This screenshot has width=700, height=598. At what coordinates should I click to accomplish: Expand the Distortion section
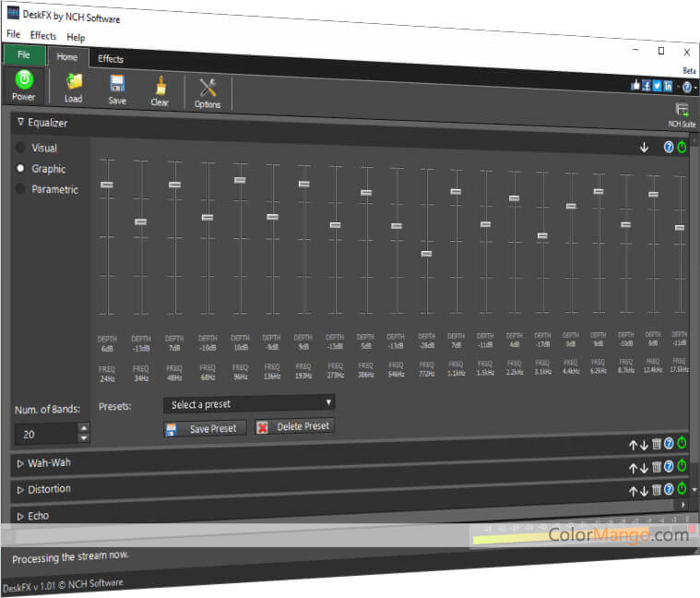[x=20, y=490]
